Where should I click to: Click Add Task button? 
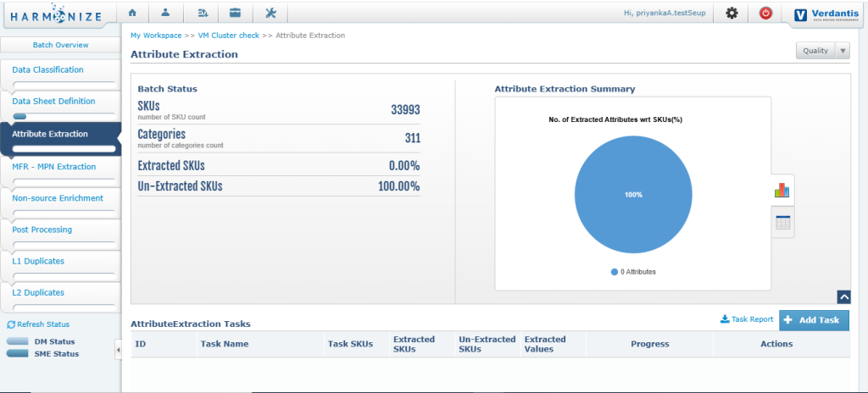coord(814,320)
